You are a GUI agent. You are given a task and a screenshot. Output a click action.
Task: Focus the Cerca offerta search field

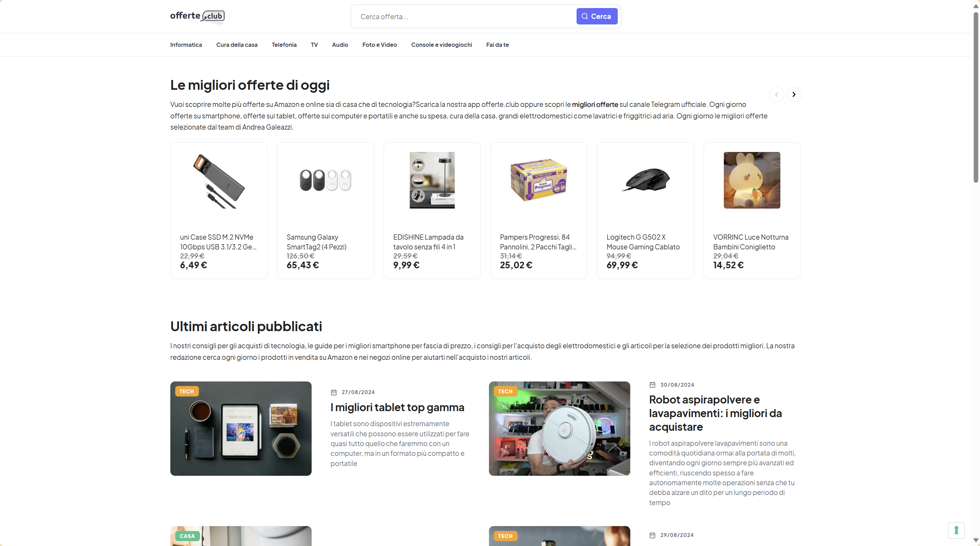(x=464, y=16)
